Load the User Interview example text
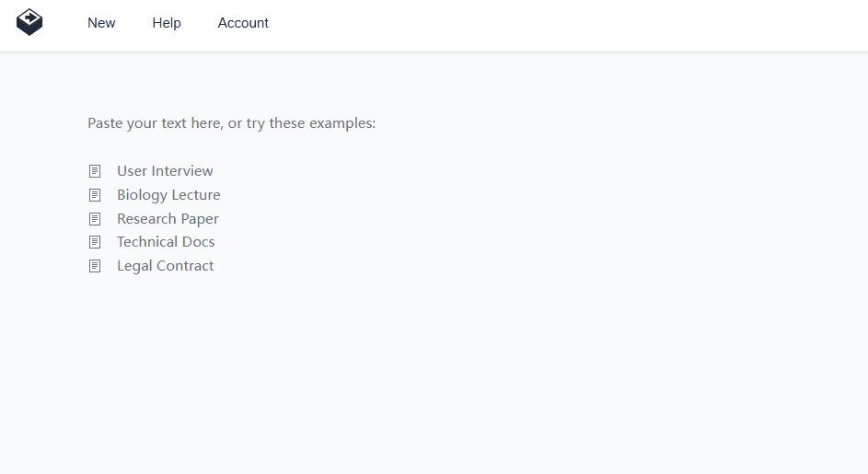 tap(165, 171)
